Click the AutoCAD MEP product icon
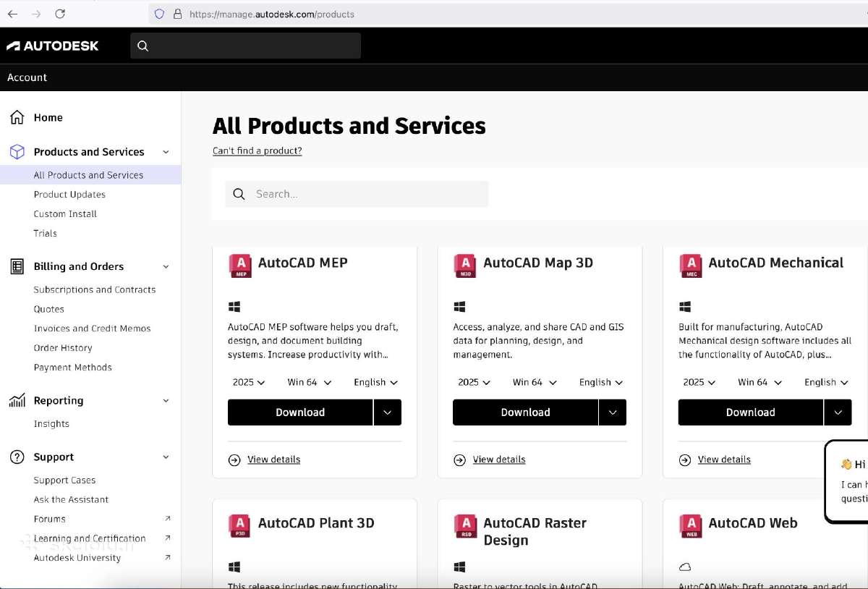Image resolution: width=868 pixels, height=589 pixels. [240, 266]
